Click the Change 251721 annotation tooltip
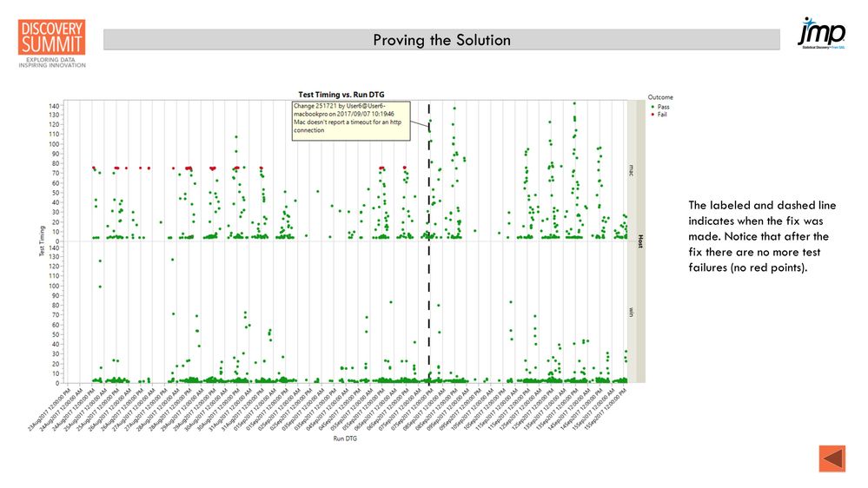The image size is (868, 488). click(x=351, y=121)
